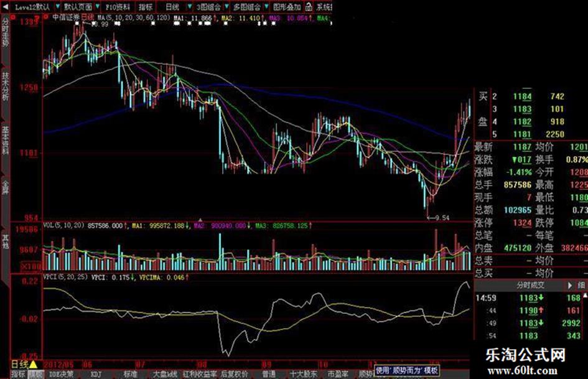This screenshot has height=379, width=588.
Task: Open the 系统 button at toolbar end
Action: pos(324,7)
